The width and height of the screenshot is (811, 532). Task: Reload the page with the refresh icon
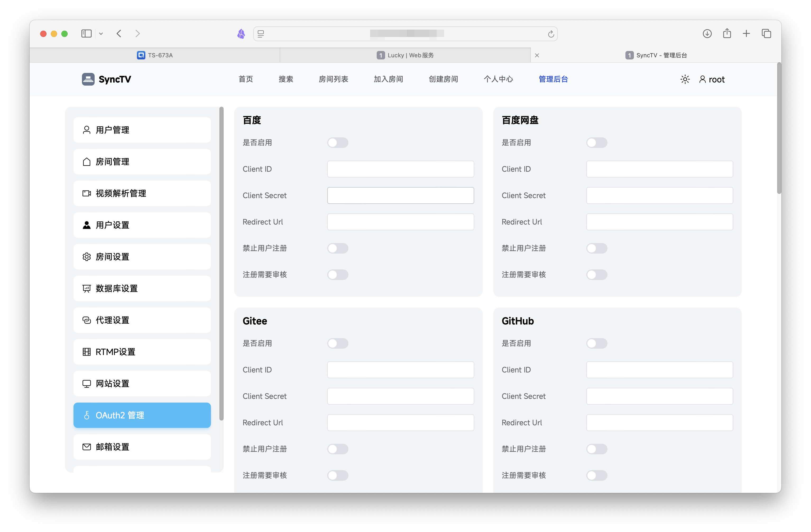point(551,34)
